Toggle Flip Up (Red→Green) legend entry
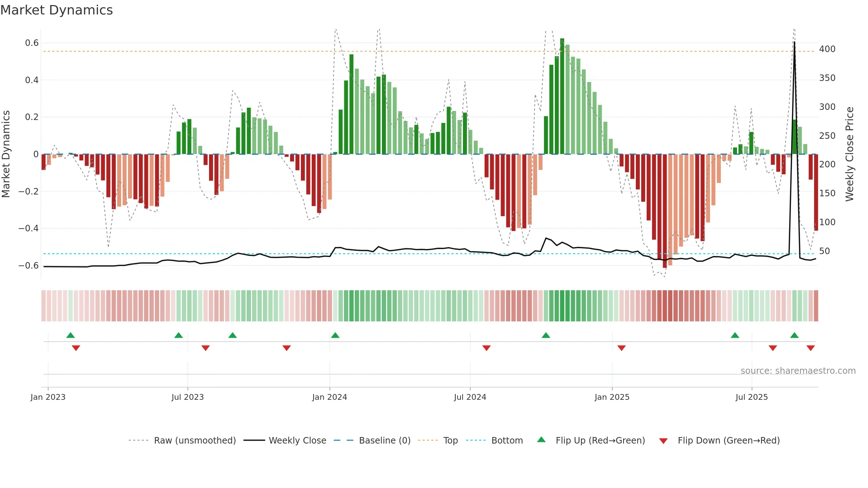Viewport: 868px width, 488px height. pyautogui.click(x=591, y=440)
